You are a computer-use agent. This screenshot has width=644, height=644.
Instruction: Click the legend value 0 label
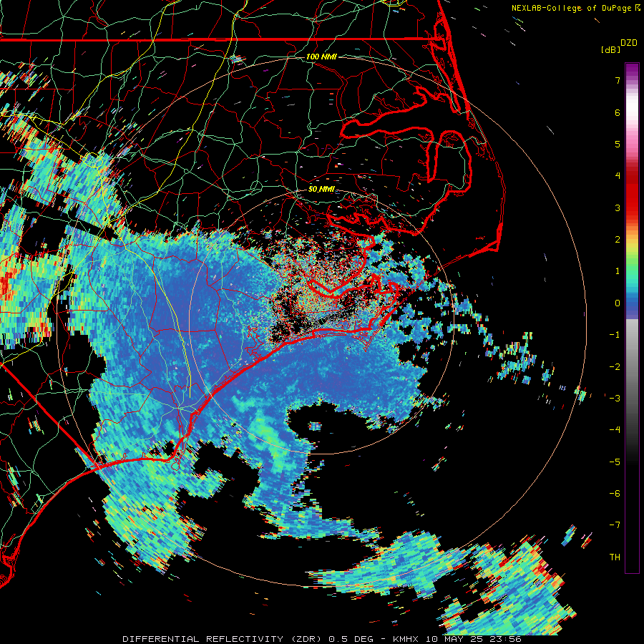pos(618,303)
